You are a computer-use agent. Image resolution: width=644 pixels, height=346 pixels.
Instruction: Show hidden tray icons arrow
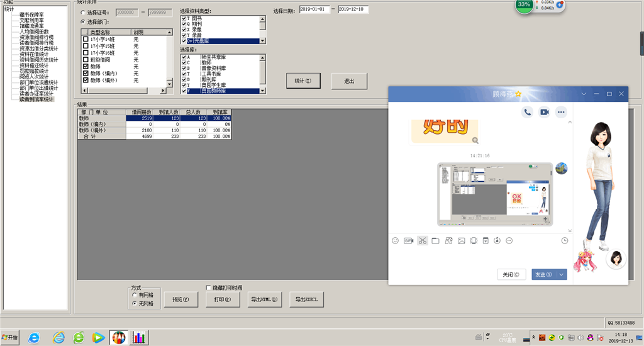[x=533, y=337]
